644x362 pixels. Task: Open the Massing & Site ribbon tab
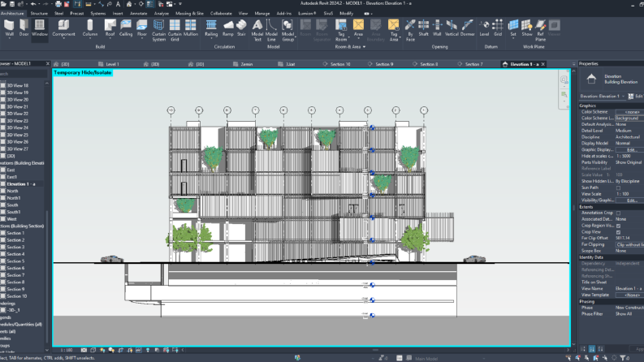tap(189, 13)
